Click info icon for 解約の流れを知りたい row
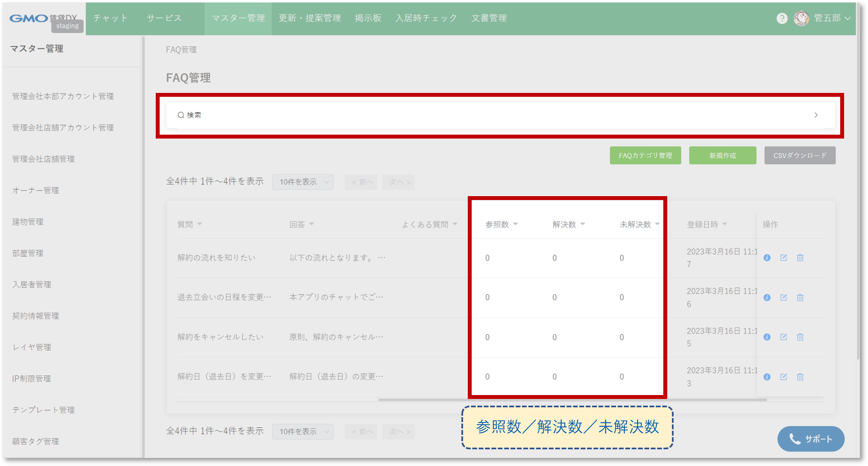Viewport: 868px width, 466px height. tap(767, 258)
